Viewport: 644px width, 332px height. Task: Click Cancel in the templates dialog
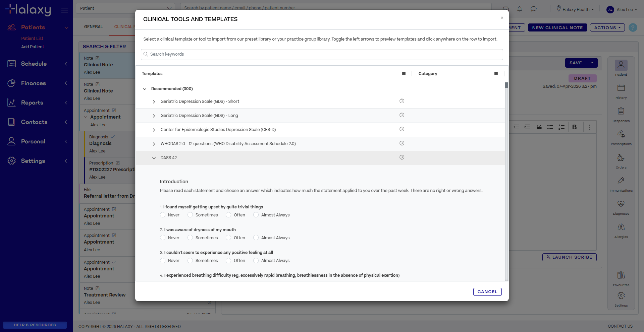487,292
